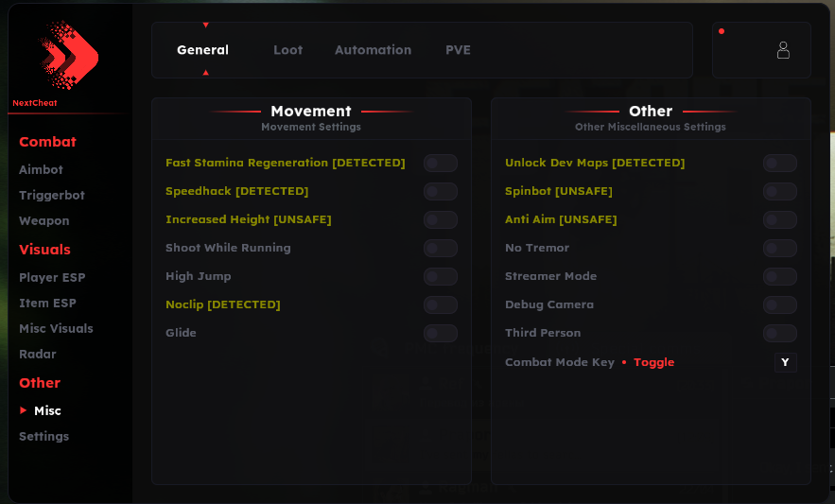Image resolution: width=835 pixels, height=504 pixels.
Task: Switch on Streamer Mode
Action: click(779, 276)
